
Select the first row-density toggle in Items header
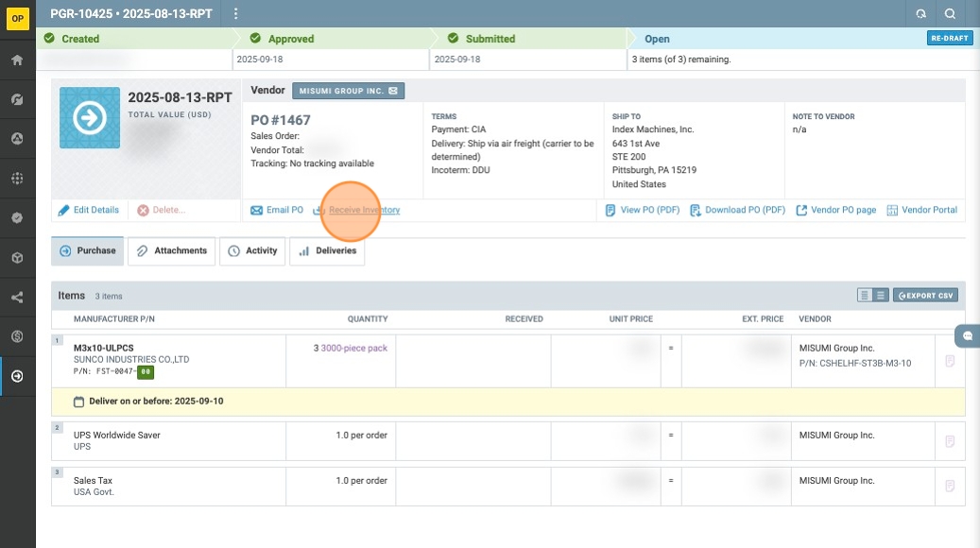tap(865, 296)
